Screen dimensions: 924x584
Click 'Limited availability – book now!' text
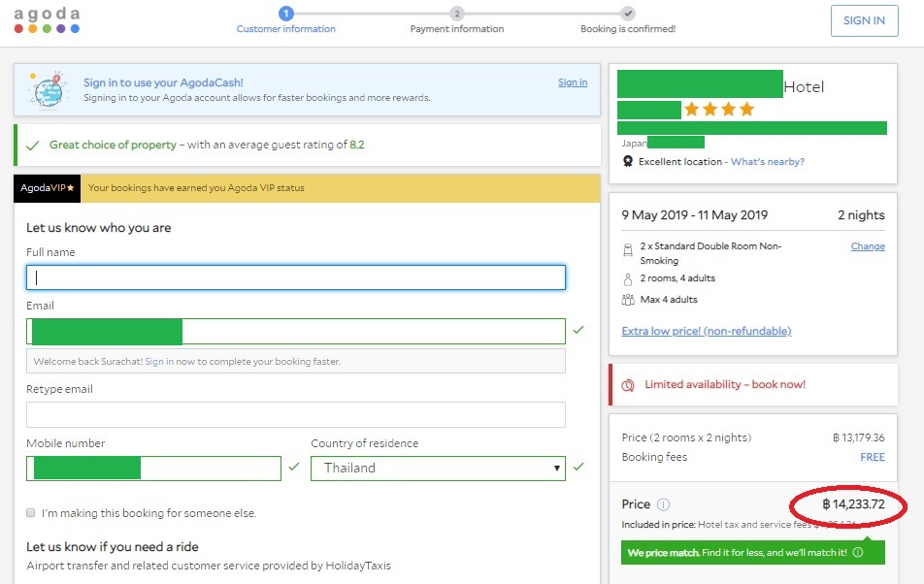(x=725, y=384)
